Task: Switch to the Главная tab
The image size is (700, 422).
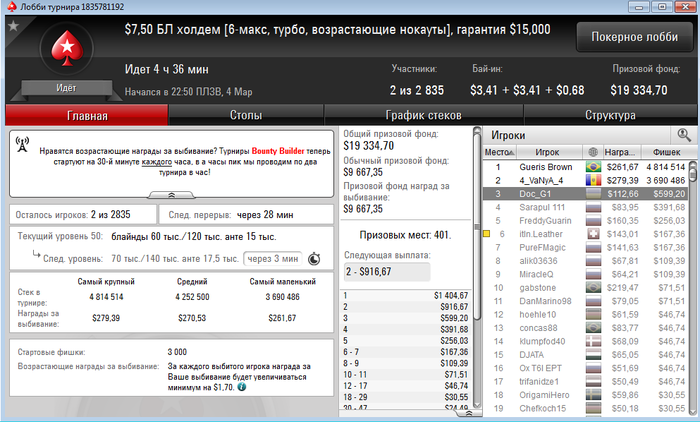Action: click(x=87, y=115)
